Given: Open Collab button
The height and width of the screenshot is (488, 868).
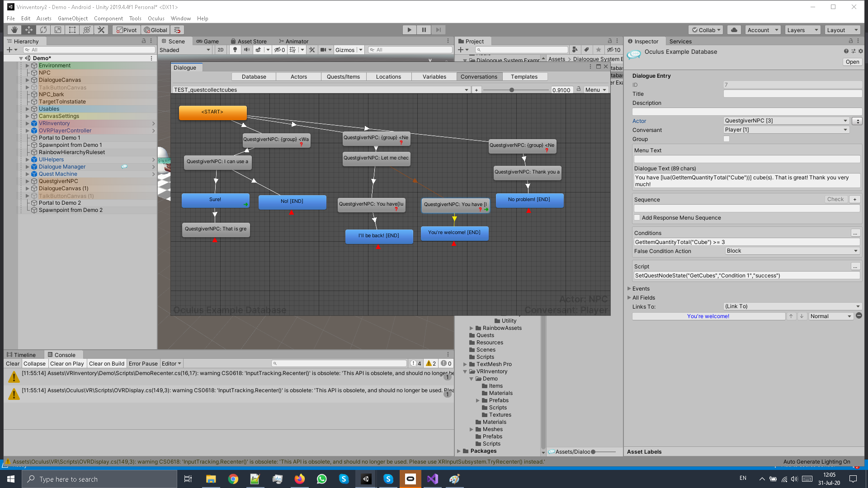Looking at the screenshot, I should [706, 30].
